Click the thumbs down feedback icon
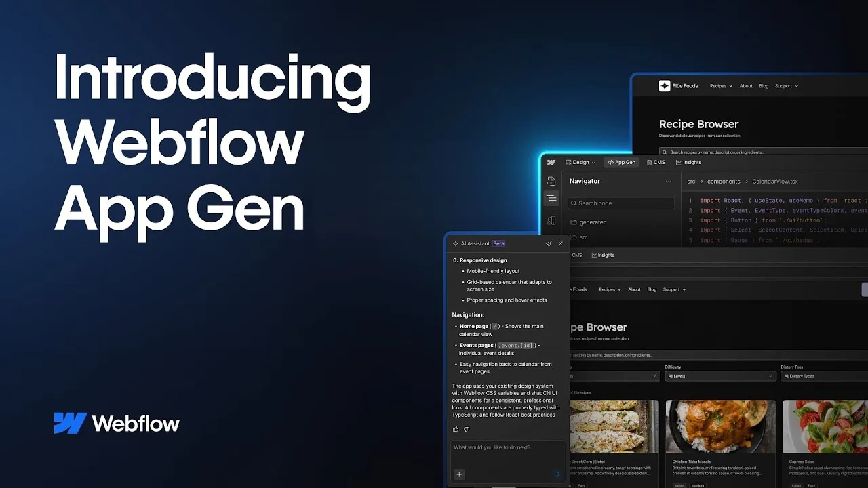This screenshot has height=488, width=868. pos(467,429)
